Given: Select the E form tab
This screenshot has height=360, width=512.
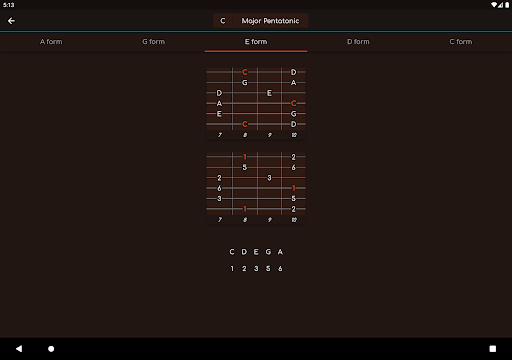Looking at the screenshot, I should [x=256, y=42].
